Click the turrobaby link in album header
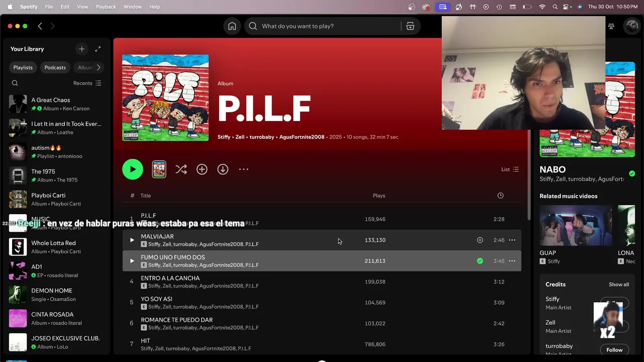 tap(262, 137)
